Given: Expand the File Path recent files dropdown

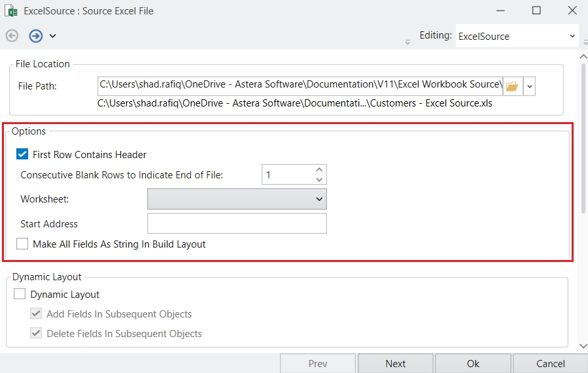Looking at the screenshot, I should point(529,86).
